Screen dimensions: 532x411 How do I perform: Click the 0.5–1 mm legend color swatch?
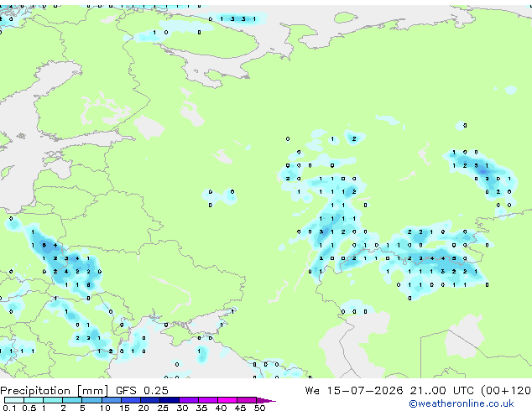click(34, 400)
